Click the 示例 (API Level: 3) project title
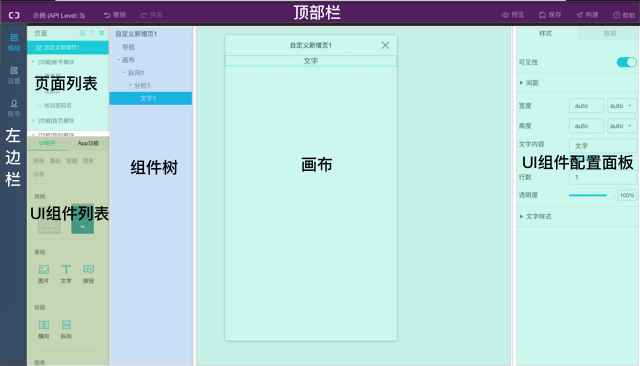Image resolution: width=640 pixels, height=366 pixels. tap(59, 16)
